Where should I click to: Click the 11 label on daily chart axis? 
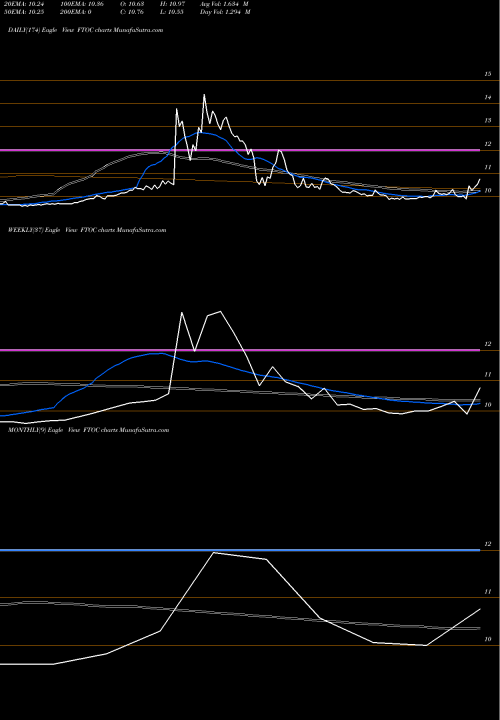point(488,168)
